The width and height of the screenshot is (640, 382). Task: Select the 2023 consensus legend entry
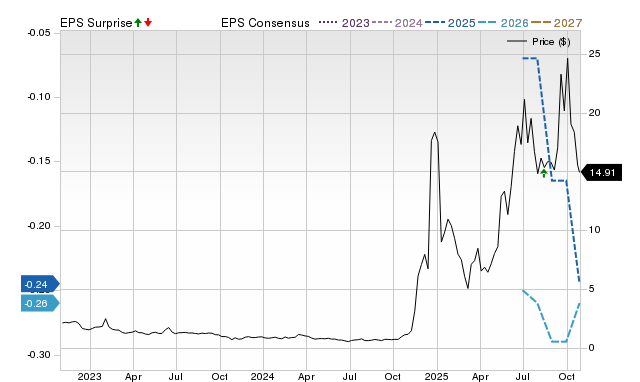click(344, 23)
